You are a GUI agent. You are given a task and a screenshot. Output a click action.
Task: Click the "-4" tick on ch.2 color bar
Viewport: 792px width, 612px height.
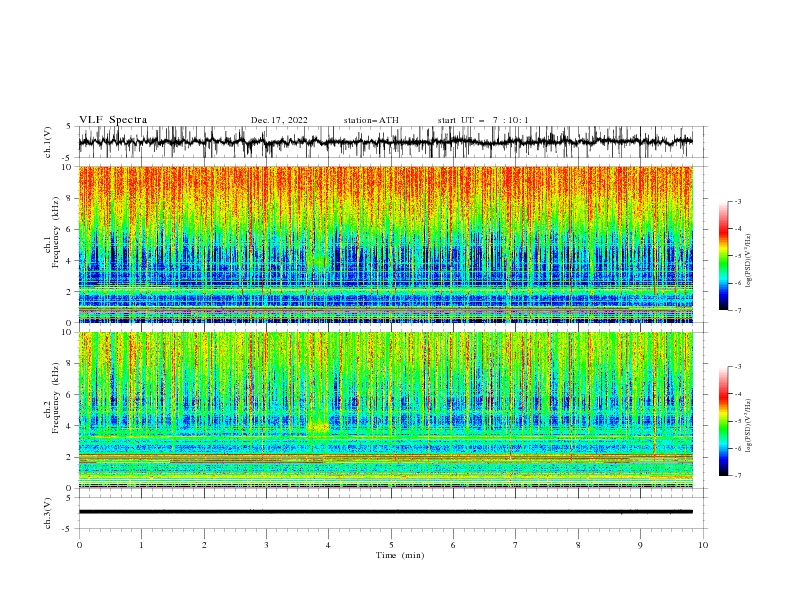pos(737,394)
